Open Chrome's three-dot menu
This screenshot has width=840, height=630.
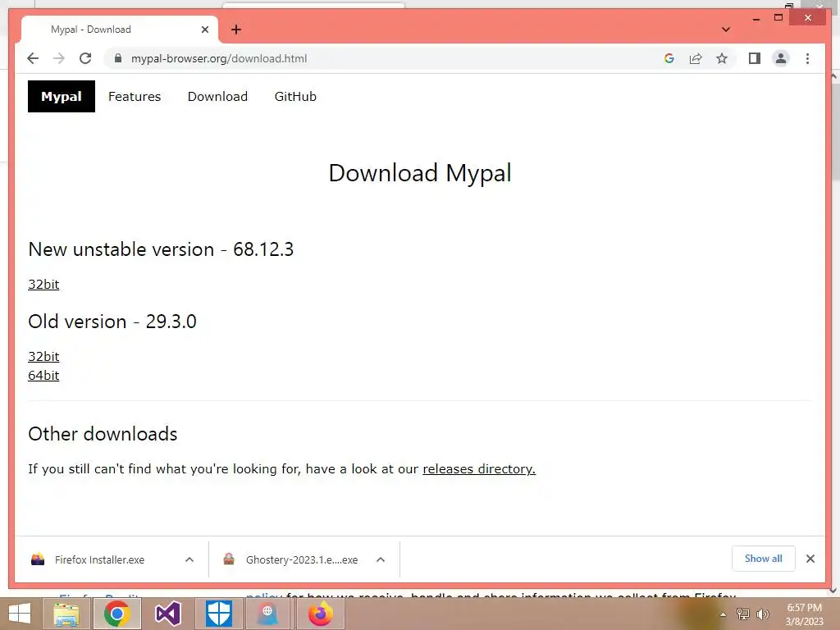(807, 58)
